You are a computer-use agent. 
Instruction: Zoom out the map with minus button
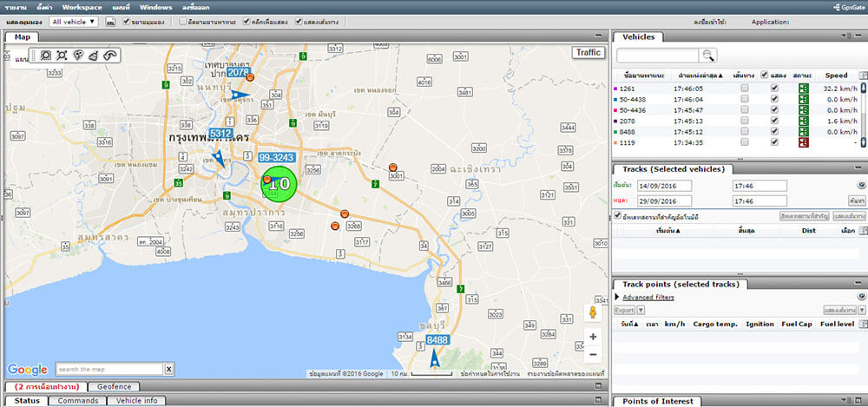pos(593,354)
